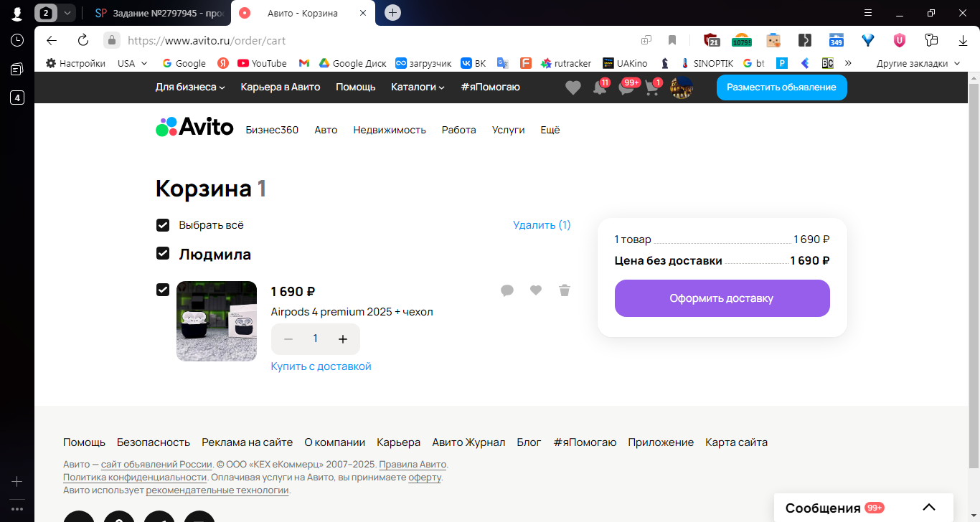
Task: Click 'Airpods 4 premium 2025 + чехол' title
Action: pos(352,312)
